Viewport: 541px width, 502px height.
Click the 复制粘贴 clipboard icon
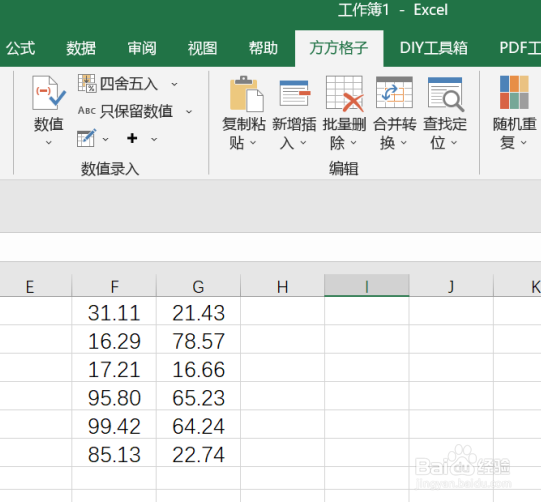click(247, 94)
